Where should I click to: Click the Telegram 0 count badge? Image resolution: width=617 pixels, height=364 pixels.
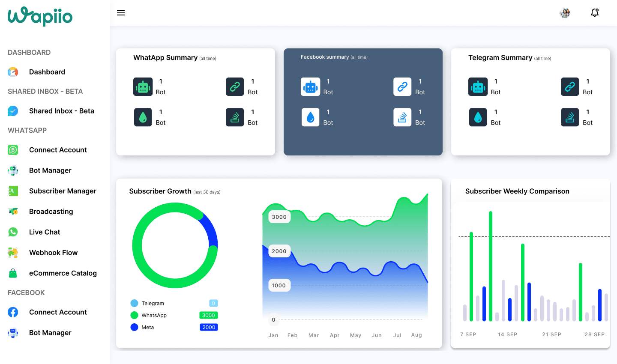pos(213,303)
